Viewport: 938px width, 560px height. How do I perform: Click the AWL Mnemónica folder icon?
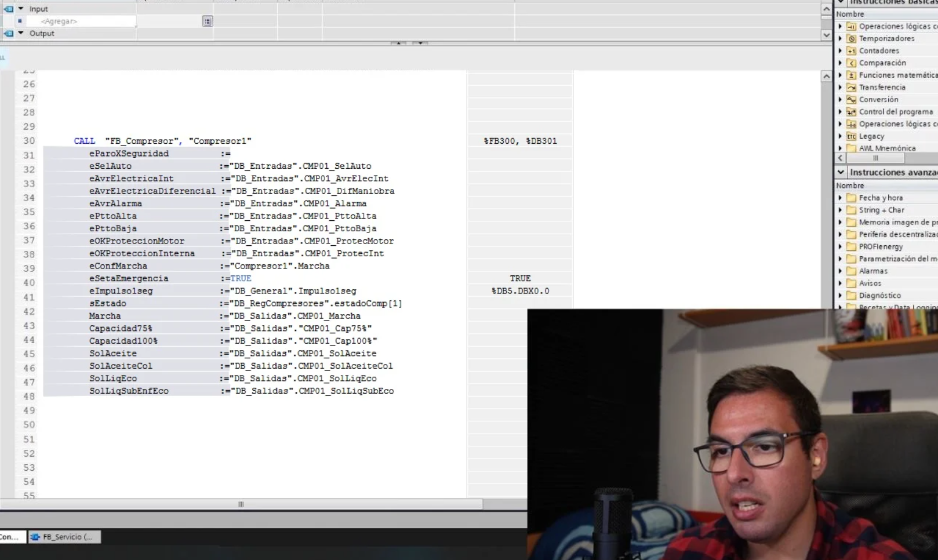(x=851, y=148)
